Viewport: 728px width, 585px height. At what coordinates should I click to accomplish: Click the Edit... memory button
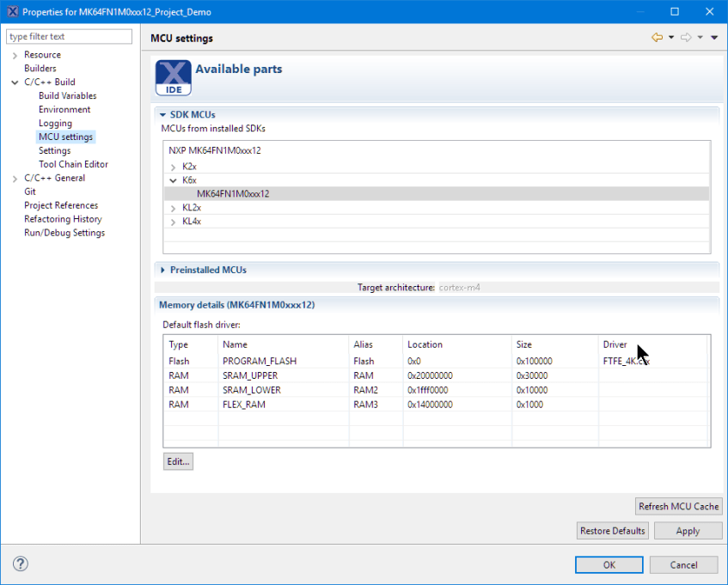(178, 461)
